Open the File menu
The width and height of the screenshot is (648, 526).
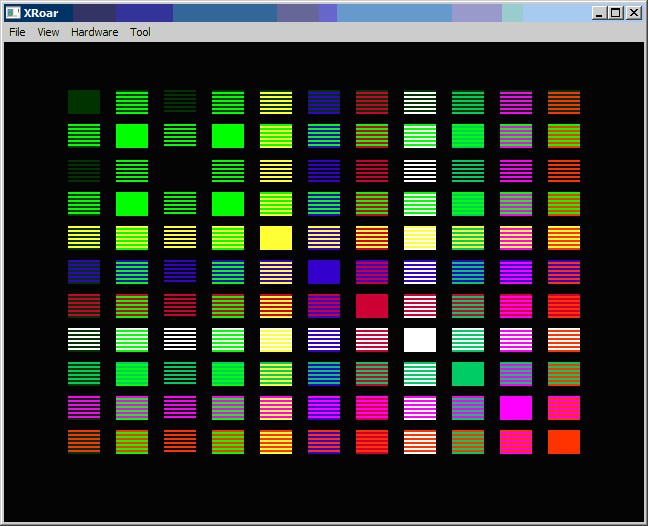tap(17, 32)
